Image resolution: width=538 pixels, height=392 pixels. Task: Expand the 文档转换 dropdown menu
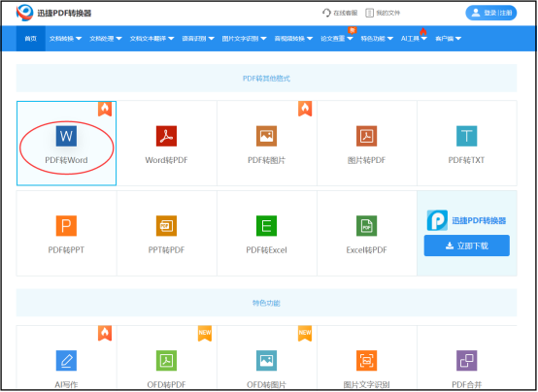65,39
